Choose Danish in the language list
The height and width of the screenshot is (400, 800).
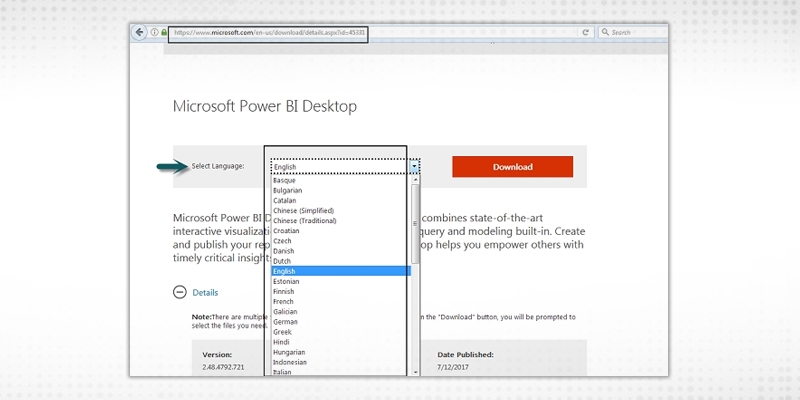point(341,251)
